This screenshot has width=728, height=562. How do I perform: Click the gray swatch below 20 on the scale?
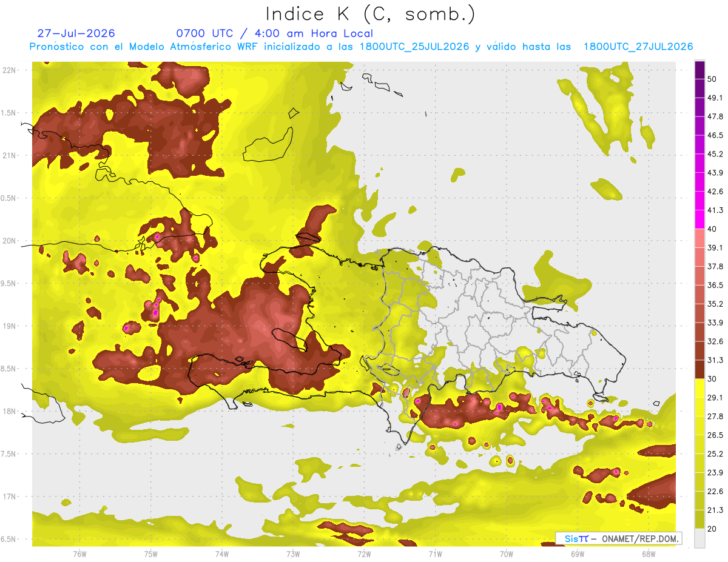(699, 538)
